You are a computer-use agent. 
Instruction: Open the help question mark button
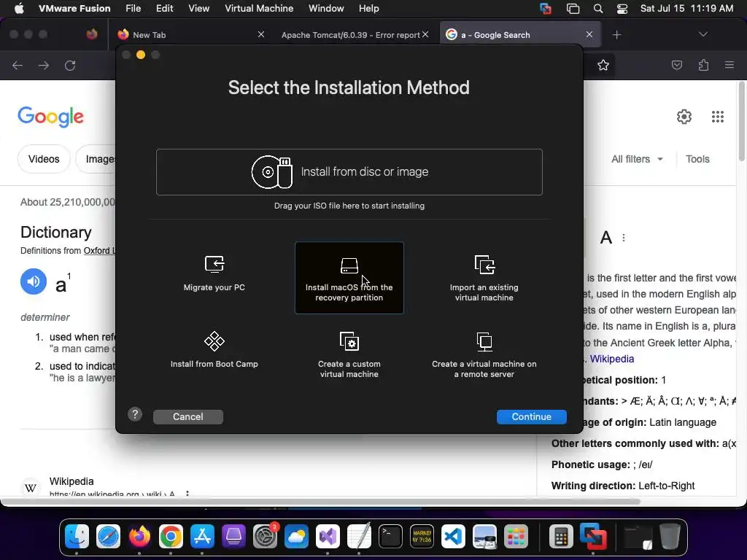coord(135,414)
